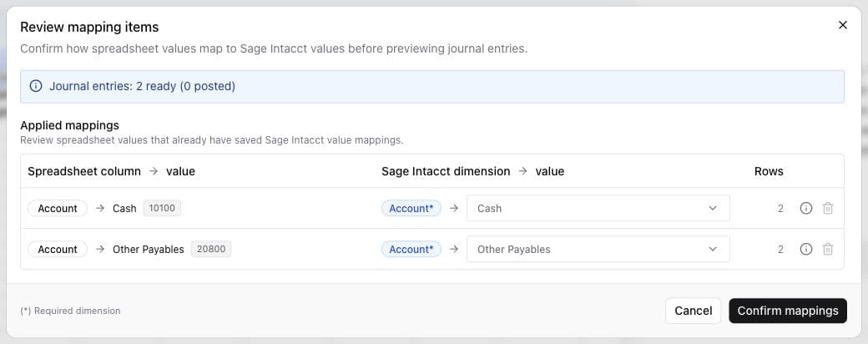Click the Review mapping items title
868x344 pixels.
(89, 27)
